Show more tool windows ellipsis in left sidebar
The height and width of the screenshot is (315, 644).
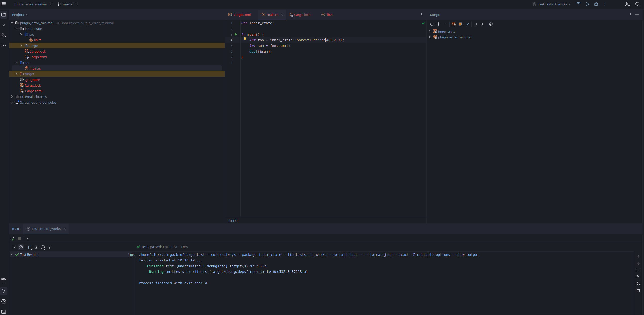4,46
